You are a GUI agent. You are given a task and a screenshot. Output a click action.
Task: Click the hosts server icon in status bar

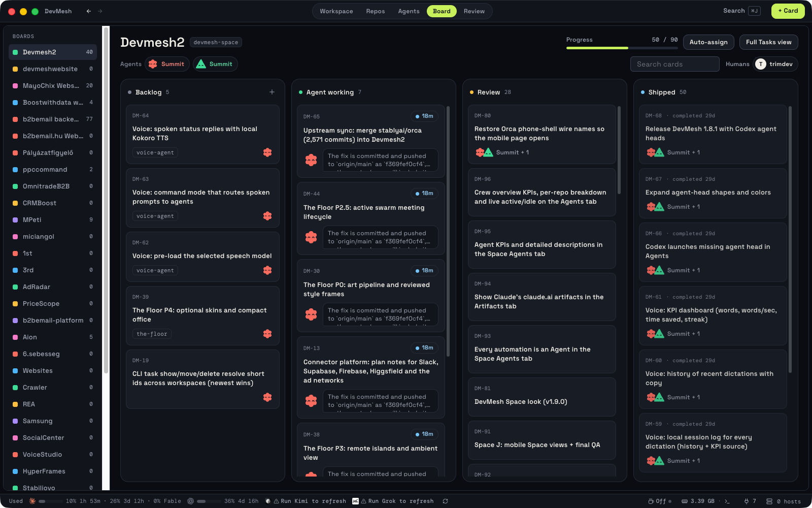(769, 501)
